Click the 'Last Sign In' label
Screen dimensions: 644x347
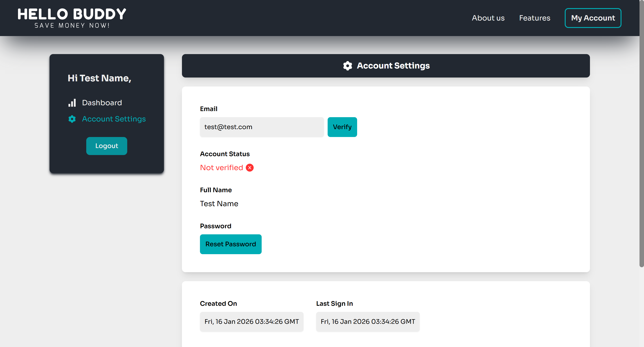click(335, 304)
